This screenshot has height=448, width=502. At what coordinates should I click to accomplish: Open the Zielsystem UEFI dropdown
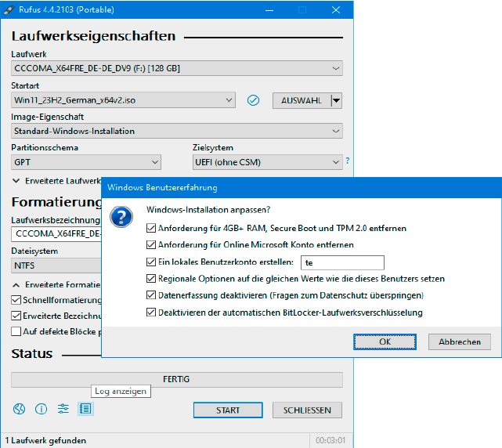tap(267, 162)
